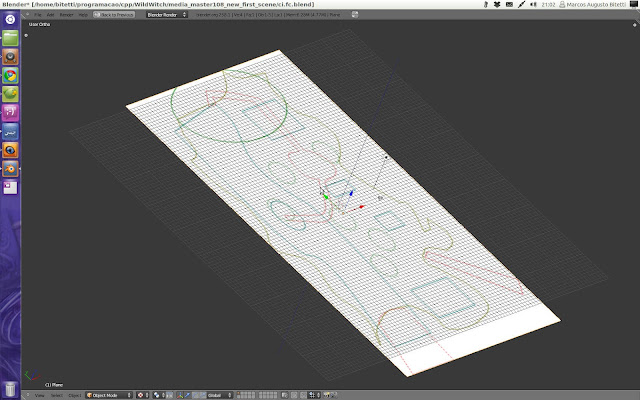
Task: Open the workspace switcher icon in launcher
Action: (x=10, y=188)
